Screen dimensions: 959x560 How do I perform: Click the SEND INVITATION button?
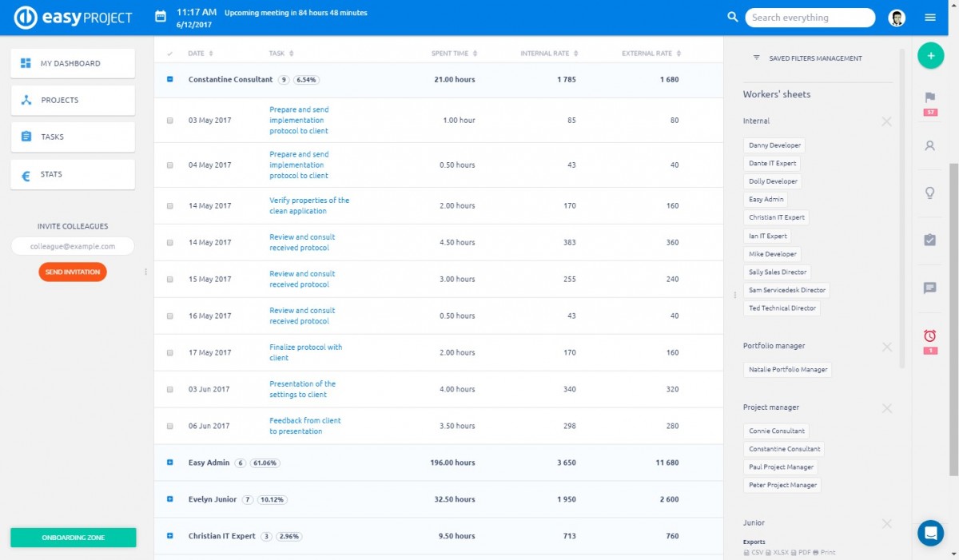coord(72,272)
